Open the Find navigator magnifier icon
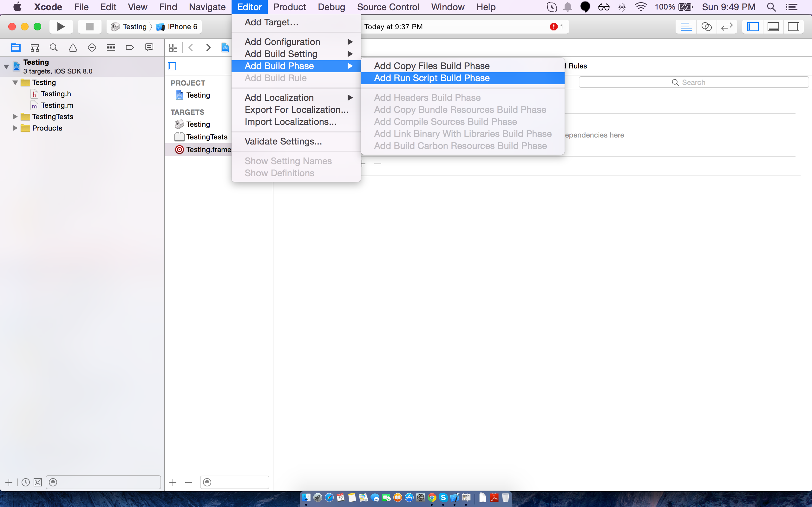Viewport: 812px width, 507px height. point(54,48)
